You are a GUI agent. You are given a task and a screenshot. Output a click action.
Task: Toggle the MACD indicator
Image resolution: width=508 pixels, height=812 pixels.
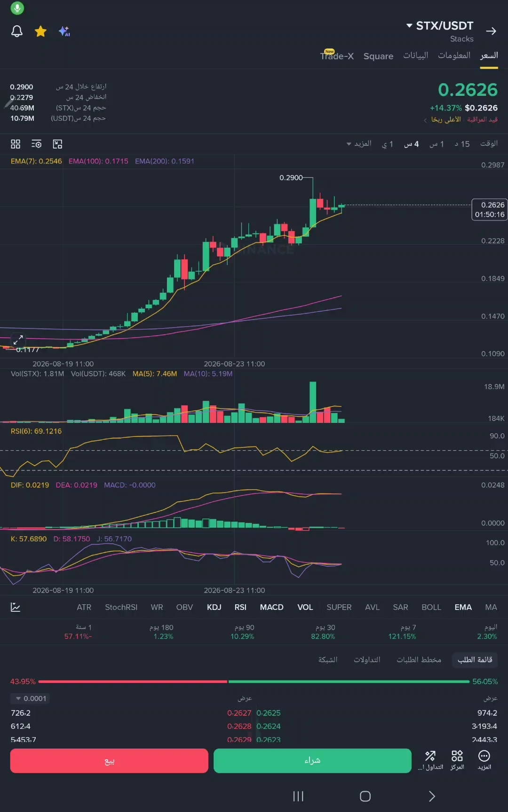pos(272,607)
